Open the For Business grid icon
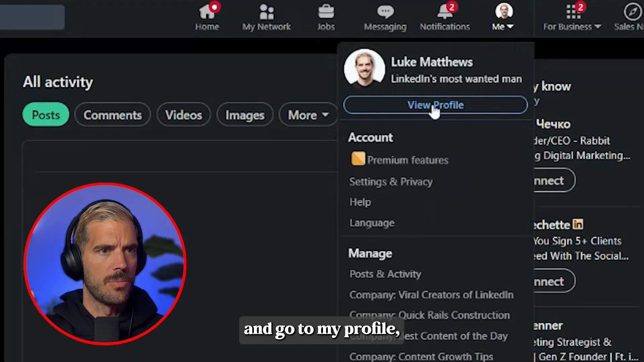 click(573, 12)
